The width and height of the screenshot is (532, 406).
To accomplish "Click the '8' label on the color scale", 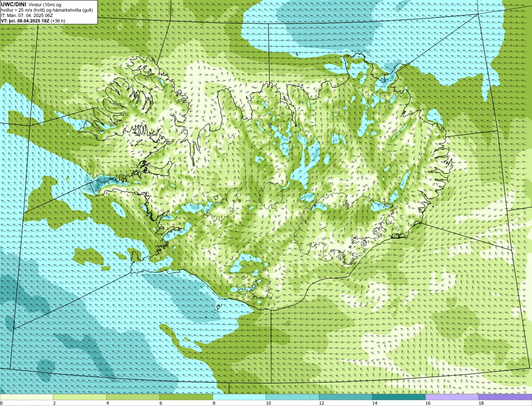I will tap(214, 403).
